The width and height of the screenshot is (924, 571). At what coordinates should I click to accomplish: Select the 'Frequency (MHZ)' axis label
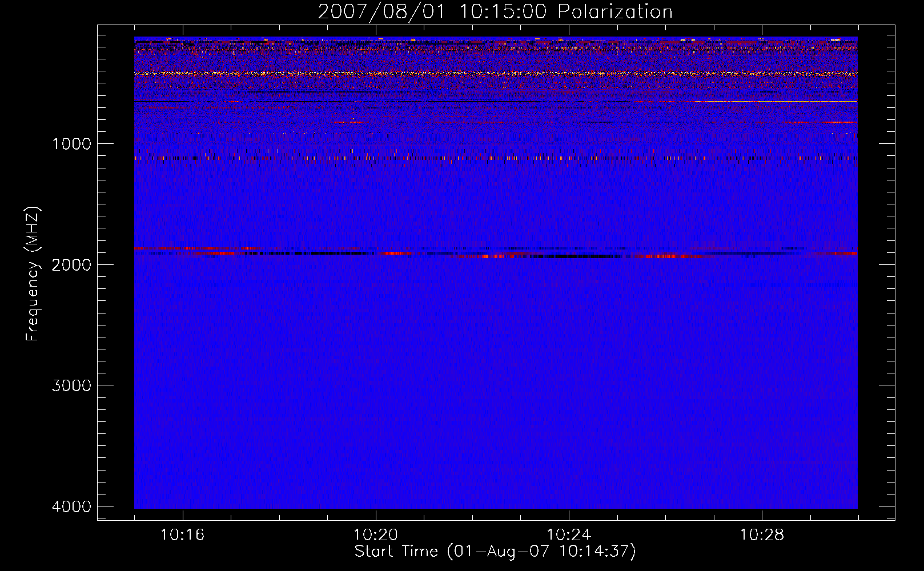coord(33,274)
